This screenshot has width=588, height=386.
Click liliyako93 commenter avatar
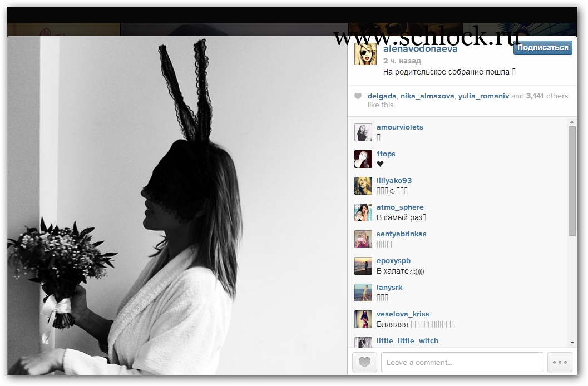point(363,186)
